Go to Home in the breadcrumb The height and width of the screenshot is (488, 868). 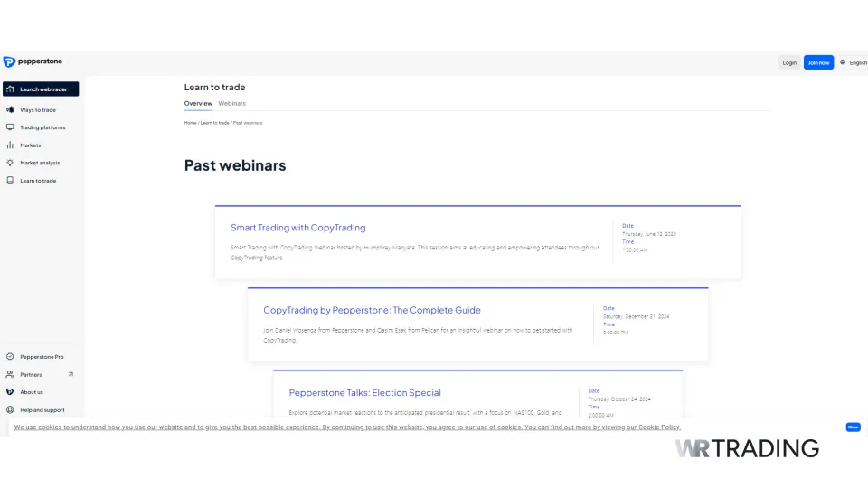[x=190, y=123]
